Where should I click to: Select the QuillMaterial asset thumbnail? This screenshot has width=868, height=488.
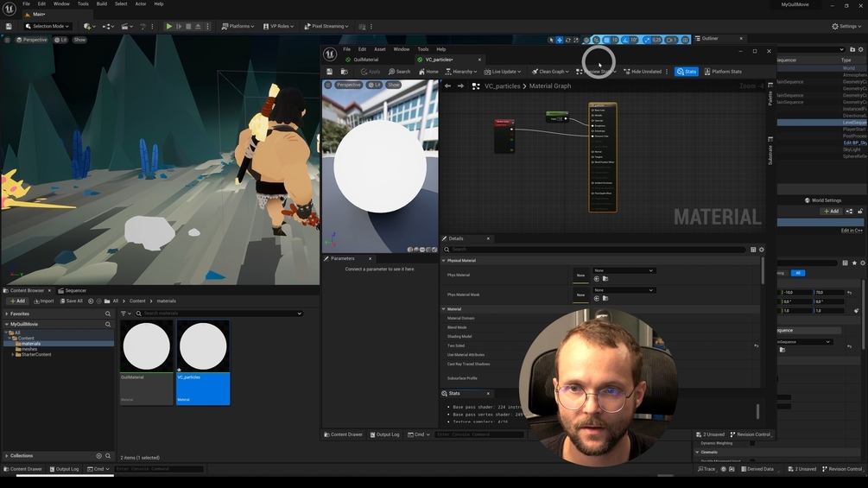point(146,347)
